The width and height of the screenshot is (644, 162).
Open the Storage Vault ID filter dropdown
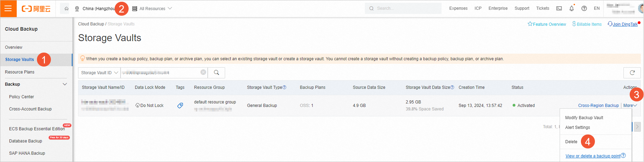pyautogui.click(x=99, y=73)
